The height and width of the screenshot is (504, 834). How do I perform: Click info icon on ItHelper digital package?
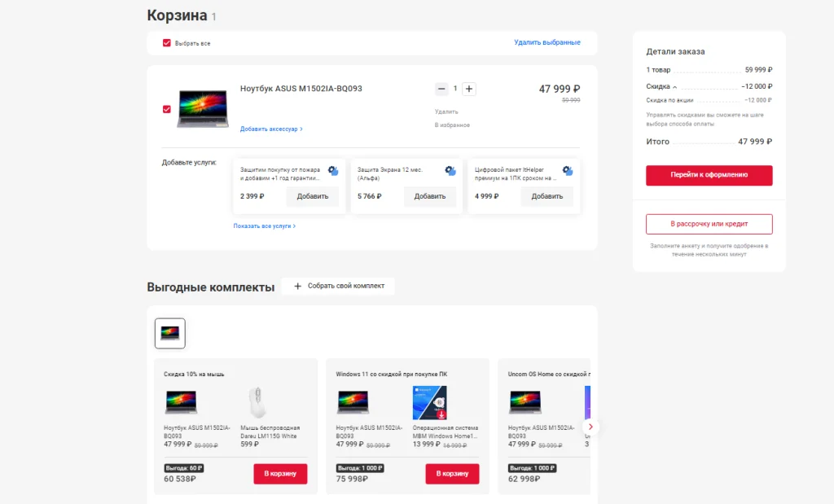click(568, 171)
